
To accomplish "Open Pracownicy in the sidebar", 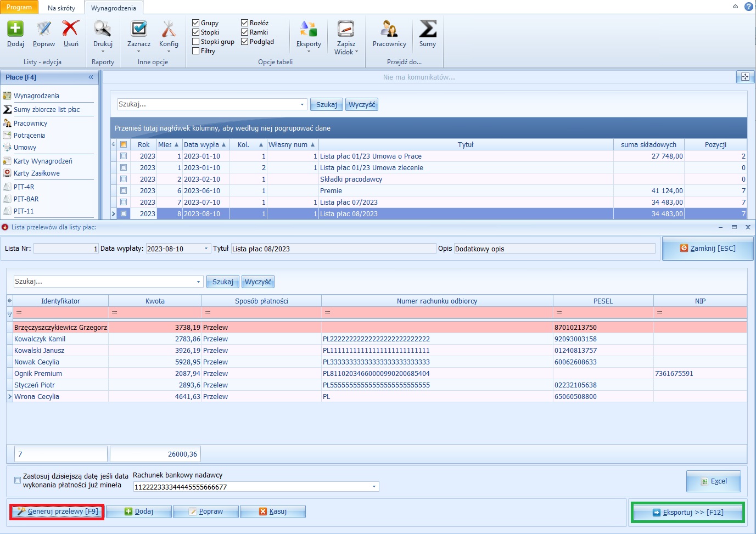I will [x=30, y=123].
